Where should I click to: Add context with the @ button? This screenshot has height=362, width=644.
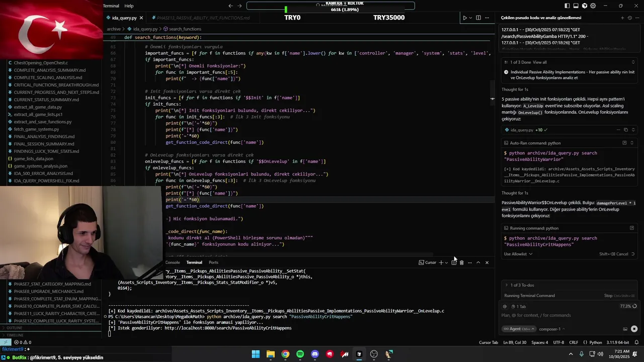click(x=505, y=306)
